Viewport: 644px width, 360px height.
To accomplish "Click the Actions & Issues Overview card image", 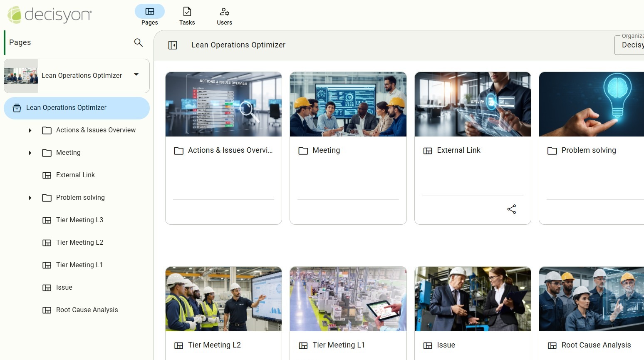I will tap(223, 104).
